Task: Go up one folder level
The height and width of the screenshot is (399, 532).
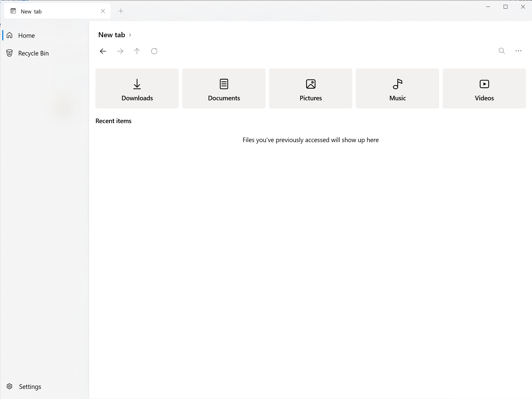Action: tap(137, 51)
